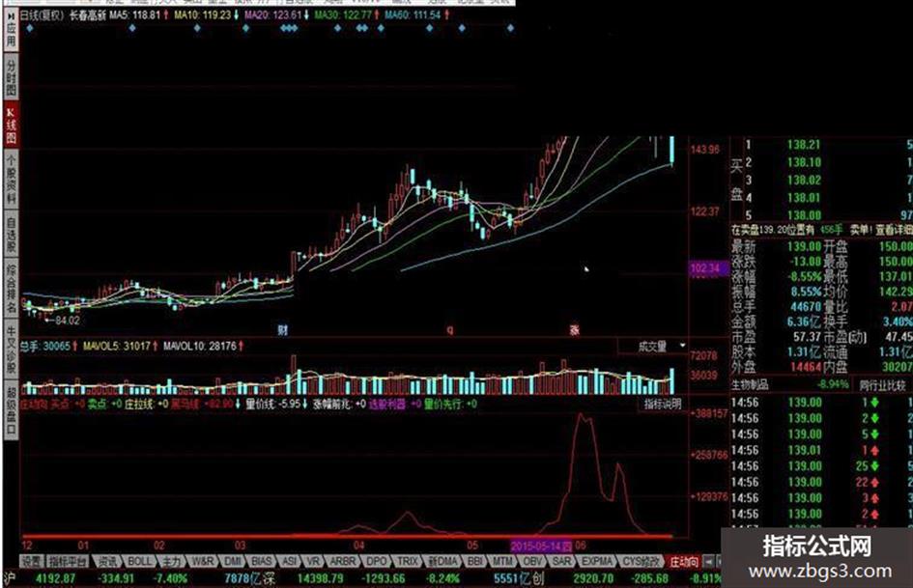Select the OBV indicator tab
Image resolution: width=913 pixels, height=588 pixels.
532,561
